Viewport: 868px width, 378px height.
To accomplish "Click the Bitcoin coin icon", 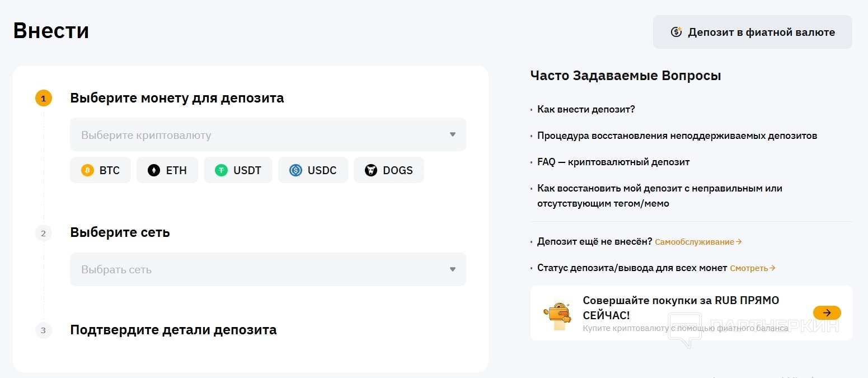I will 87,170.
